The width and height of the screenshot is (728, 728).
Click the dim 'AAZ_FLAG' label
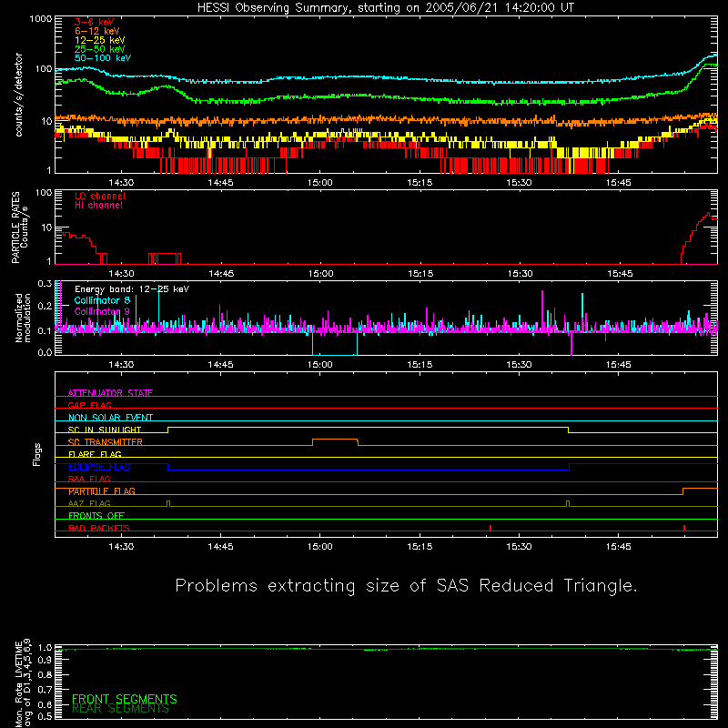[89, 504]
